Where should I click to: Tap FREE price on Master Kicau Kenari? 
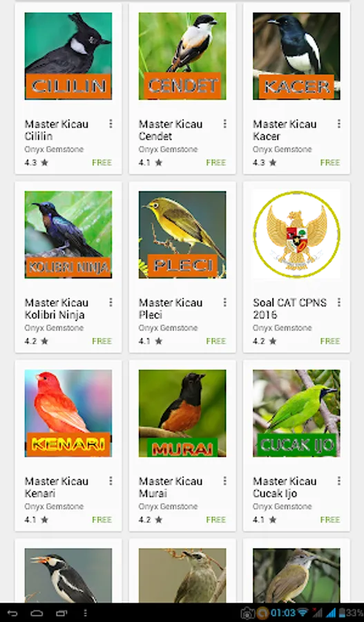[102, 519]
